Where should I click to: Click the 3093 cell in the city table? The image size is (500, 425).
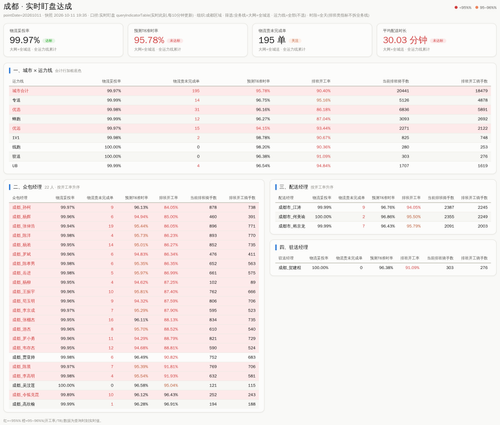click(404, 119)
